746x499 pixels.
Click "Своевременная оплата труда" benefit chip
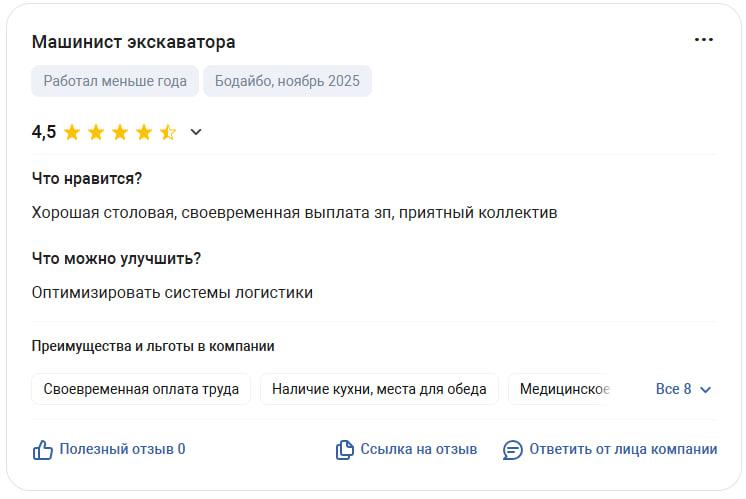click(x=141, y=389)
